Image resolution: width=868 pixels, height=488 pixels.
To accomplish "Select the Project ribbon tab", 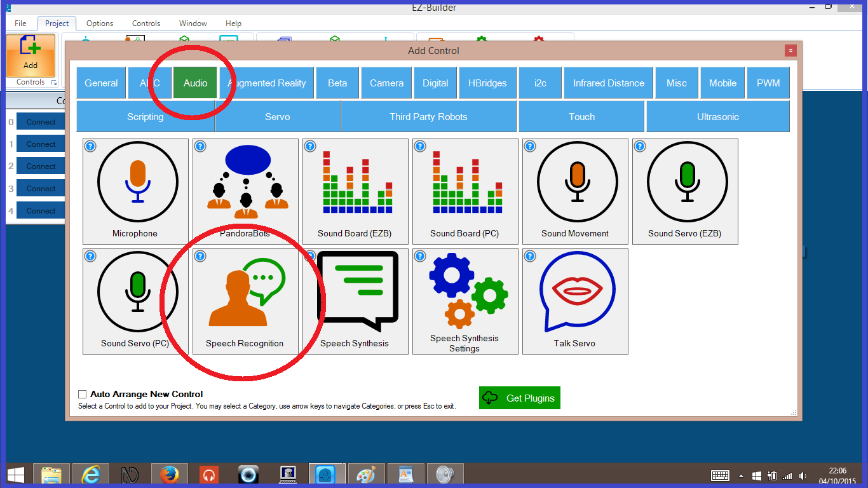I will coord(57,24).
